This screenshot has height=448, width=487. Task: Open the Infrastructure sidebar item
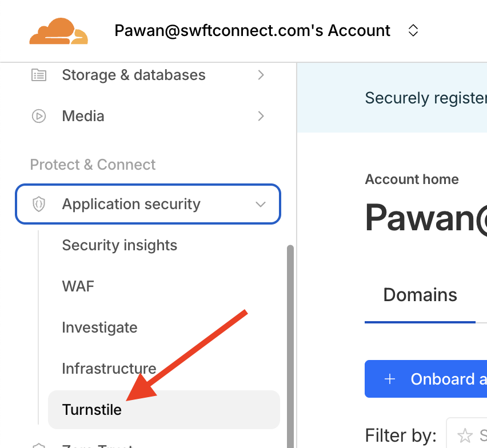[x=109, y=369]
